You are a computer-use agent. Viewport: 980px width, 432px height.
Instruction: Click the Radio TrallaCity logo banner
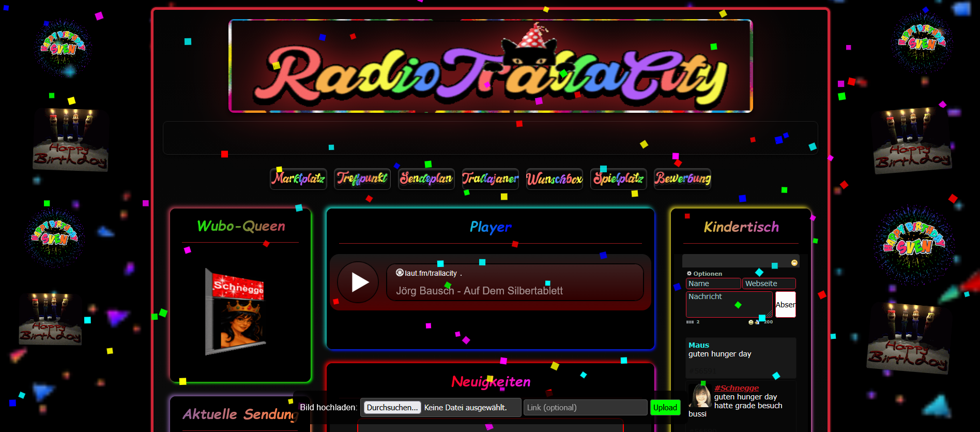coord(490,66)
